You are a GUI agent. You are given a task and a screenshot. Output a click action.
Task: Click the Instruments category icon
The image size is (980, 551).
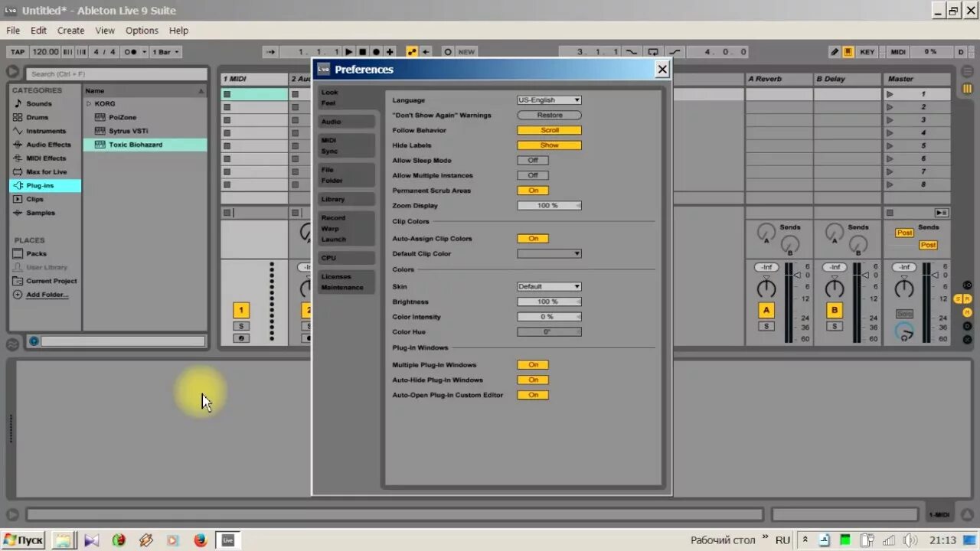(18, 131)
